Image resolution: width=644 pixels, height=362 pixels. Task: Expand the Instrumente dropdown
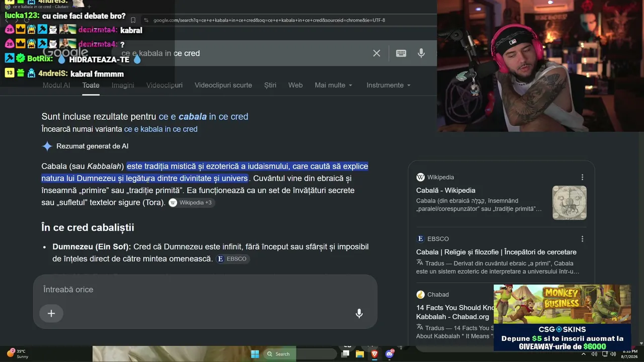(x=388, y=85)
